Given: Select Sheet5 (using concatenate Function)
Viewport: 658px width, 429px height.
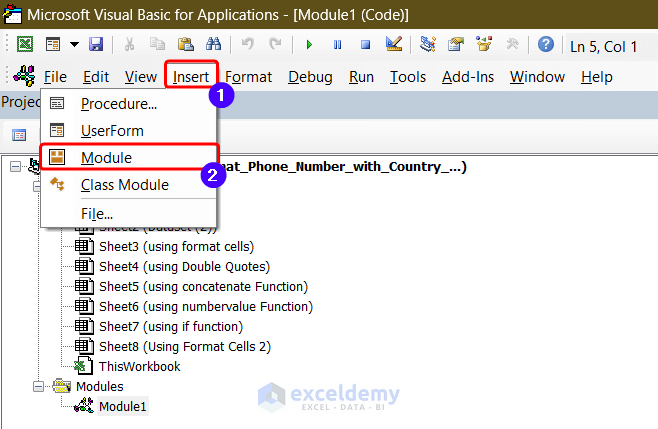Looking at the screenshot, I should tap(203, 287).
